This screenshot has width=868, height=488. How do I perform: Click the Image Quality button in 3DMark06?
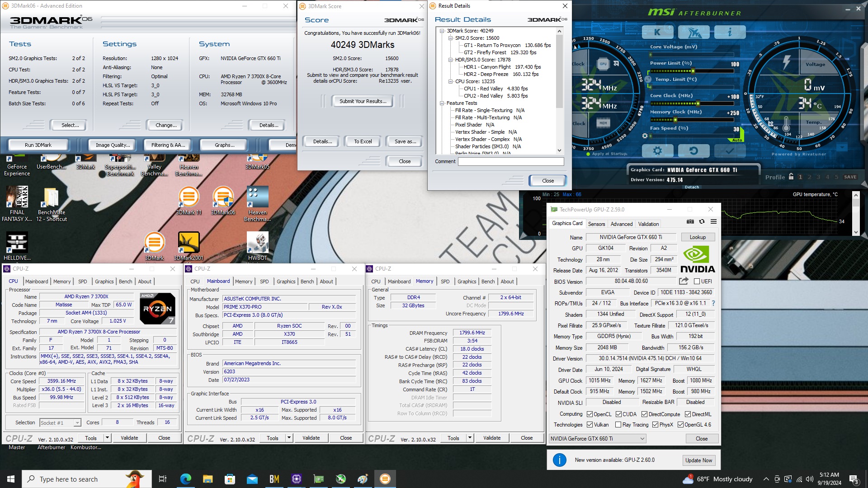113,145
